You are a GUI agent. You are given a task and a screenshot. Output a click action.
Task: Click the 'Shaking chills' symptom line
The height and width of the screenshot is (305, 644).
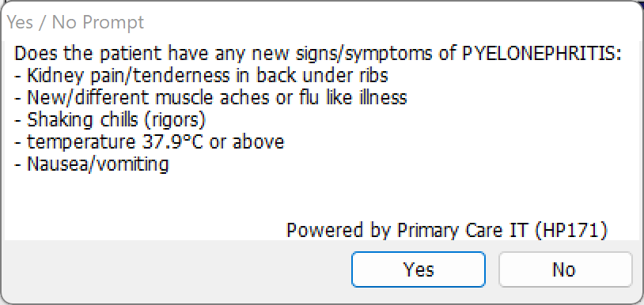110,120
